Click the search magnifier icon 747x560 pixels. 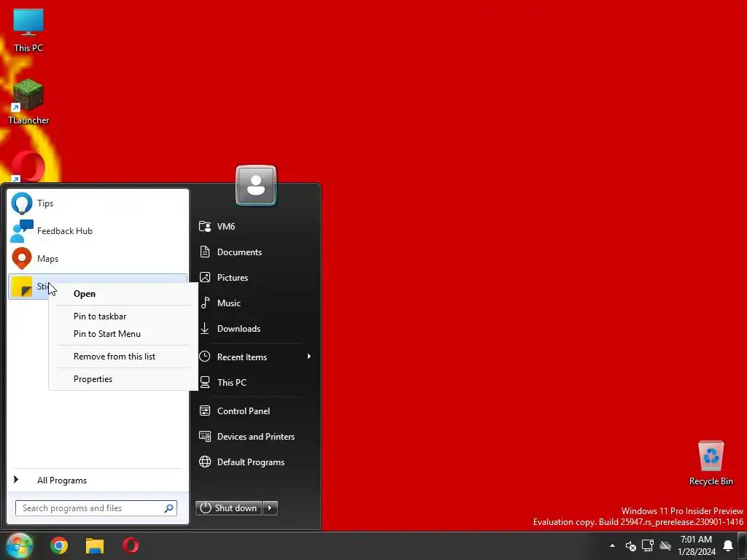click(169, 508)
